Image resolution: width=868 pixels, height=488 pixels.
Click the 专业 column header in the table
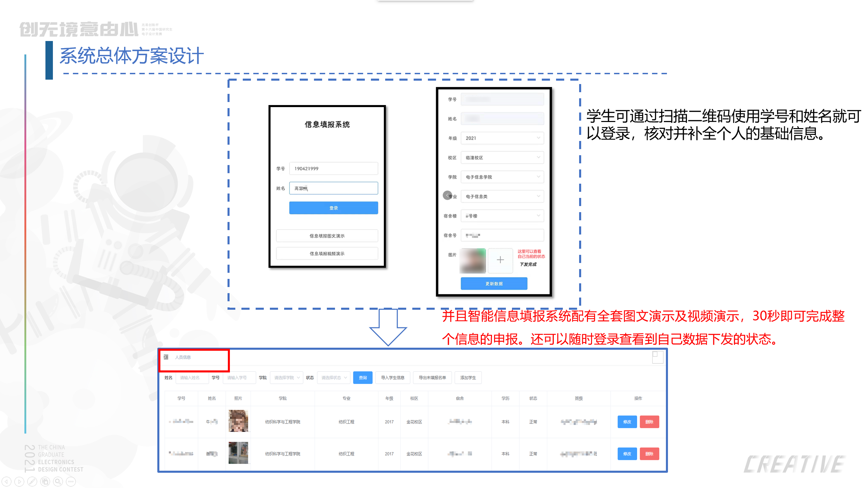click(x=347, y=398)
